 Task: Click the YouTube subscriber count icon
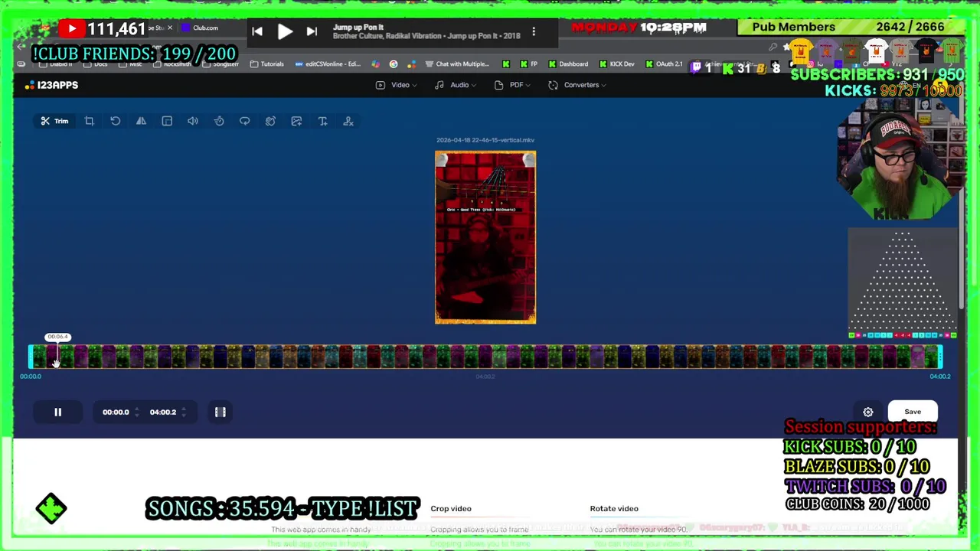click(x=72, y=29)
